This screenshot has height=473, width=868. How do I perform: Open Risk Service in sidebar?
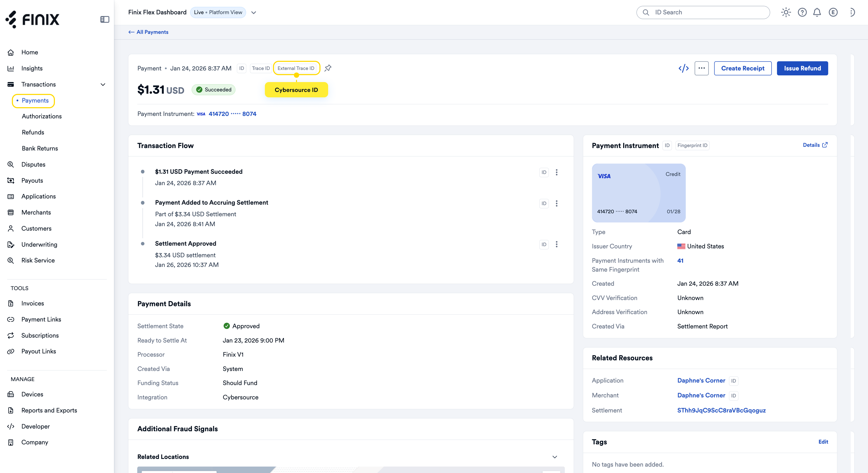point(38,260)
